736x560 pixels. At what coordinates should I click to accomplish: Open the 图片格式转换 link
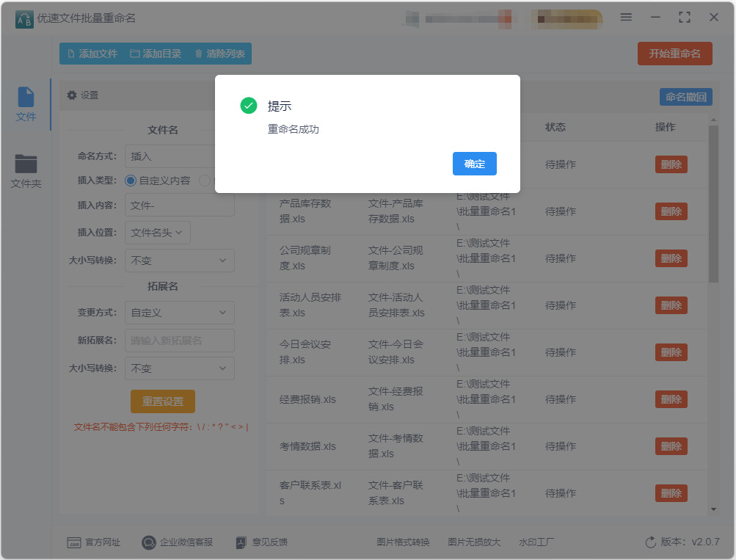[403, 542]
